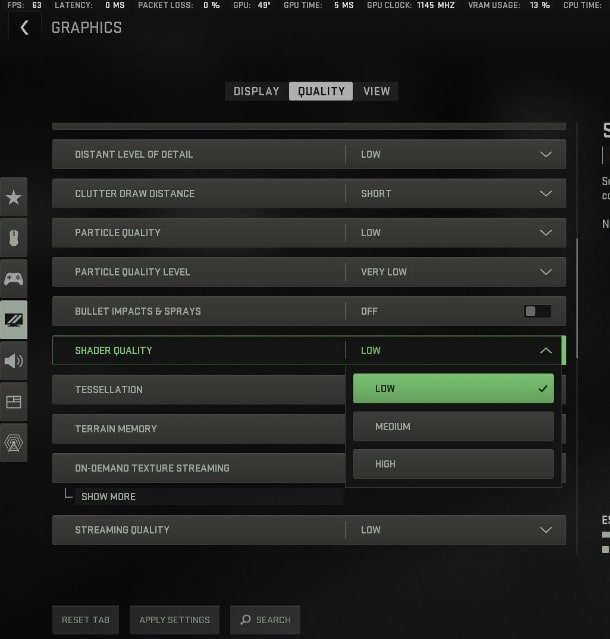Select the Tessellation setting row
Screen dimensions: 610x639
click(198, 390)
